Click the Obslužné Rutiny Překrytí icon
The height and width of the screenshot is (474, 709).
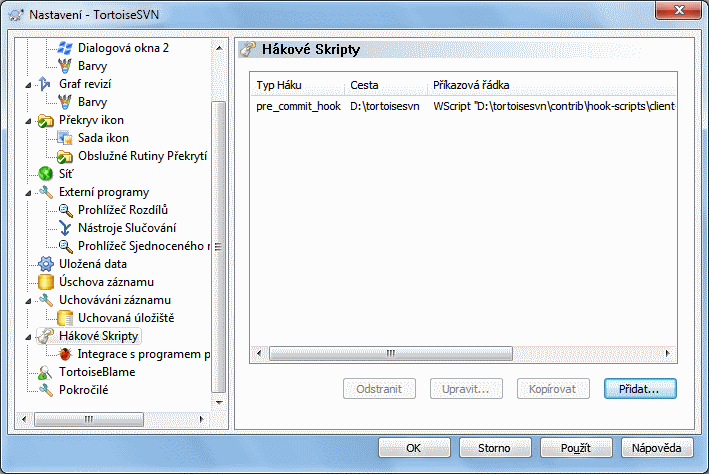[65, 156]
